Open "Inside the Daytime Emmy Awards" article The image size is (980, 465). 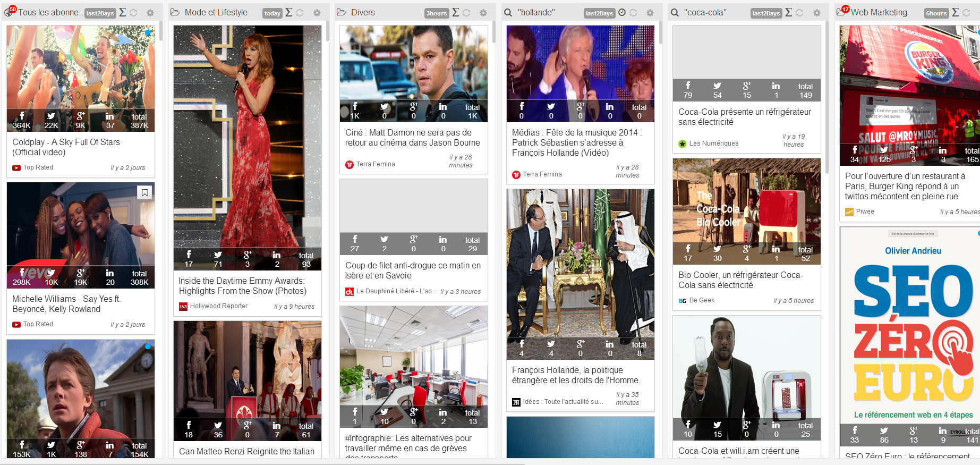click(243, 286)
